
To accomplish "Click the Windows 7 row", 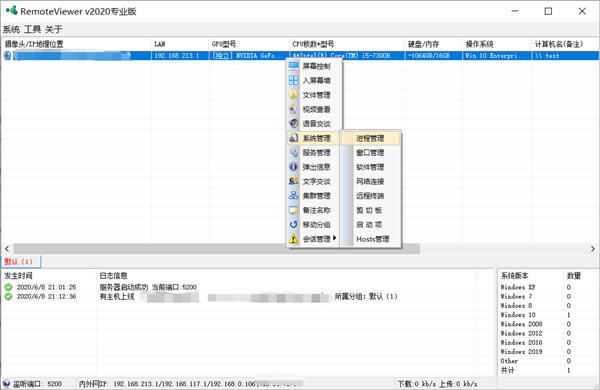I will point(548,296).
